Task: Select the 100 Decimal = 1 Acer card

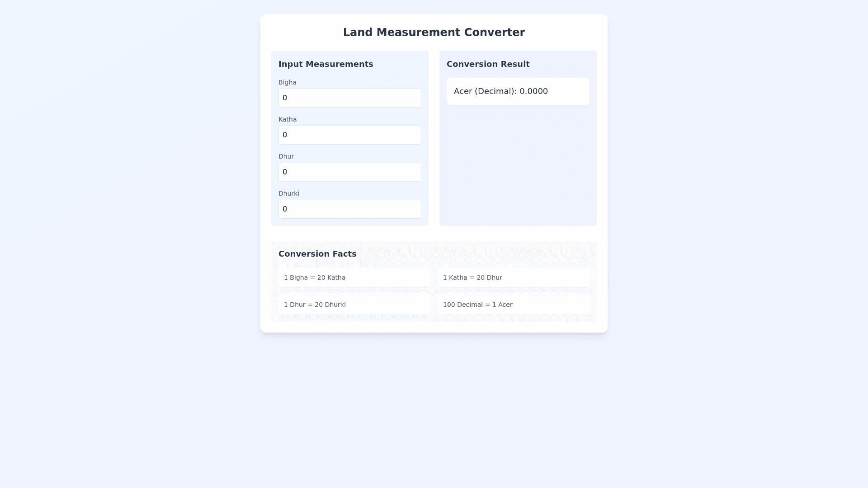Action: pyautogui.click(x=513, y=305)
